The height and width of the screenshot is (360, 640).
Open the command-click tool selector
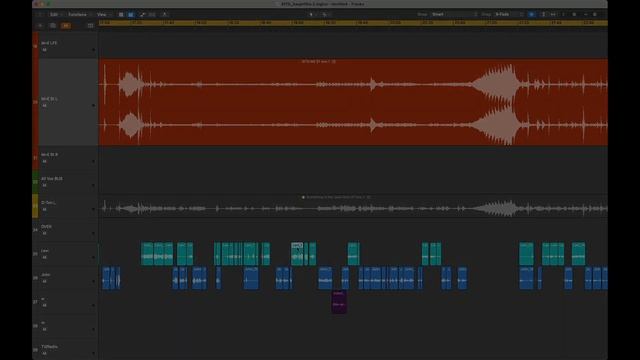coord(325,14)
